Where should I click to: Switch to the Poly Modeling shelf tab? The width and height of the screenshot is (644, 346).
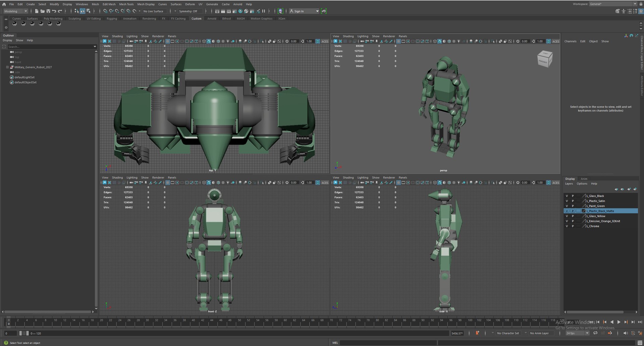pyautogui.click(x=53, y=19)
